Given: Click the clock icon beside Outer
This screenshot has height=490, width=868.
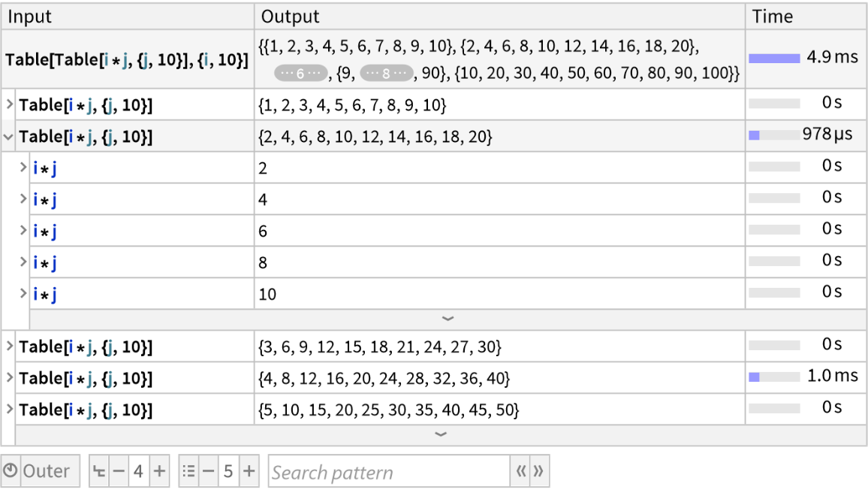Looking at the screenshot, I should coord(11,471).
